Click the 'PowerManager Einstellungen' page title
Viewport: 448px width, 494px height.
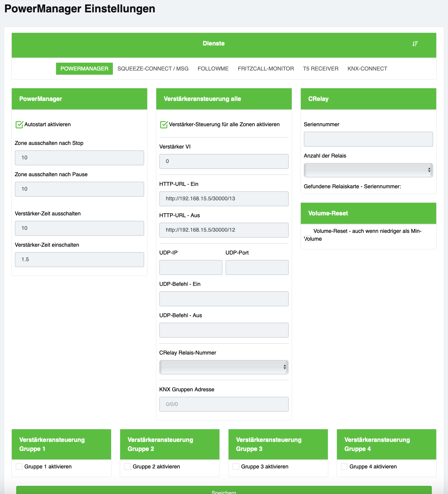click(x=80, y=9)
